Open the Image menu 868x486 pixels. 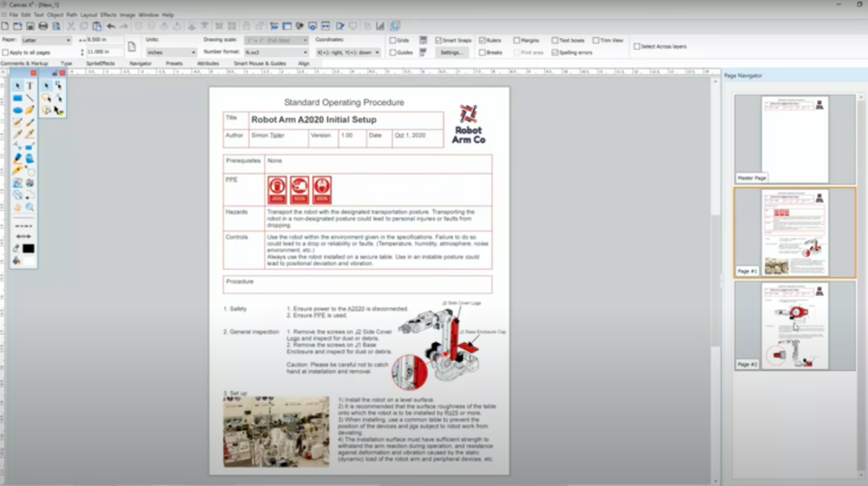tap(127, 15)
